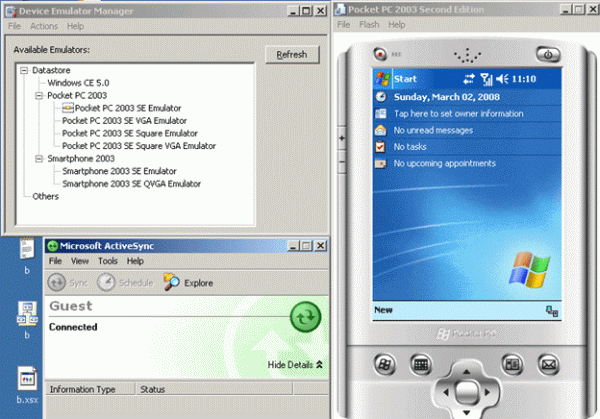Tap 'Tap here to set owner information'
Viewport: 600px width, 419px height.
click(458, 114)
